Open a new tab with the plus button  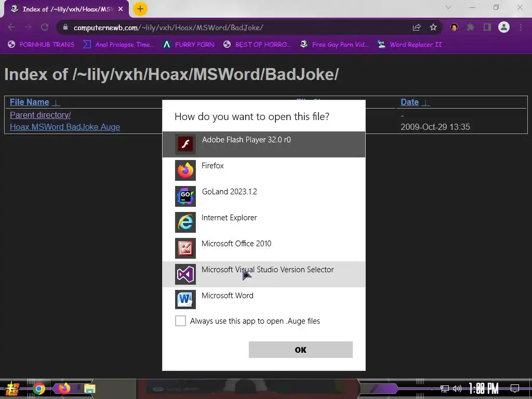140,9
